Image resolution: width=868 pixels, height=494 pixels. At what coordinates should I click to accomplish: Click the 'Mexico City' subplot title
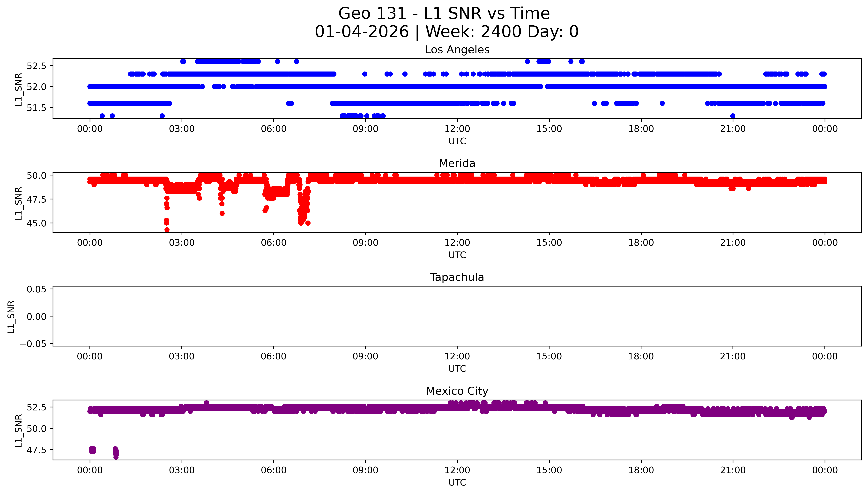click(x=457, y=391)
